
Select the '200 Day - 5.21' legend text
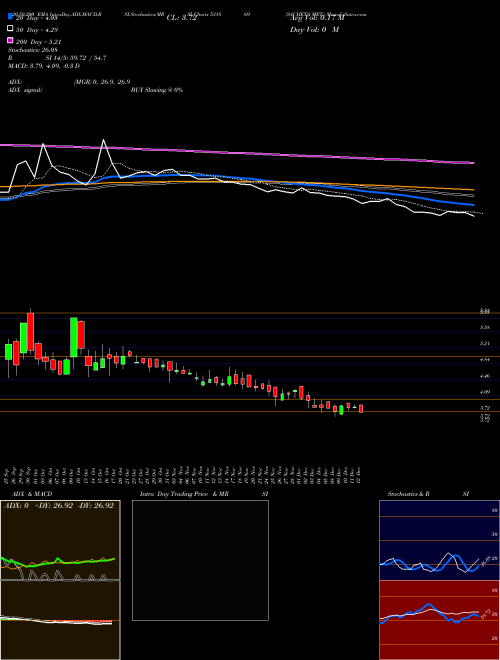[x=39, y=41]
